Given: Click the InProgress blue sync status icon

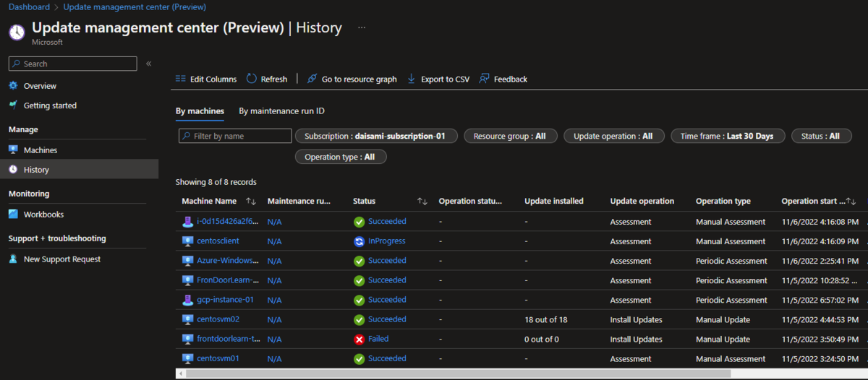Looking at the screenshot, I should click(x=359, y=241).
